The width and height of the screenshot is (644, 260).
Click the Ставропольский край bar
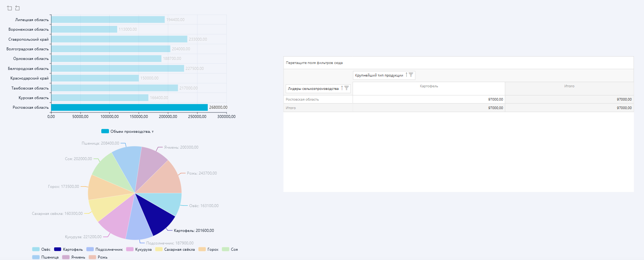(119, 39)
